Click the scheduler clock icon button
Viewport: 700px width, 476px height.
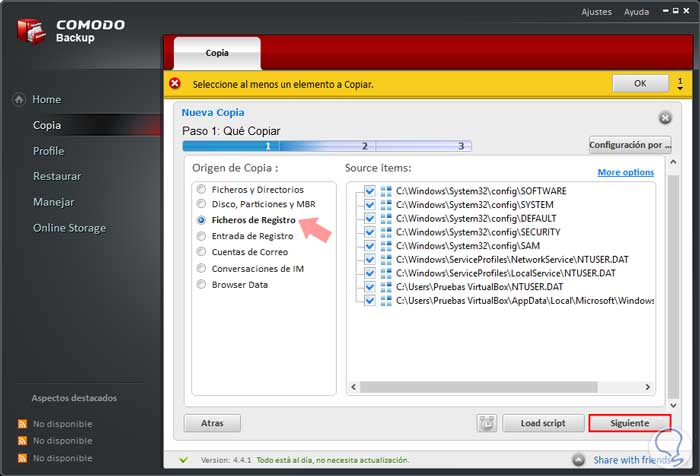tap(487, 423)
